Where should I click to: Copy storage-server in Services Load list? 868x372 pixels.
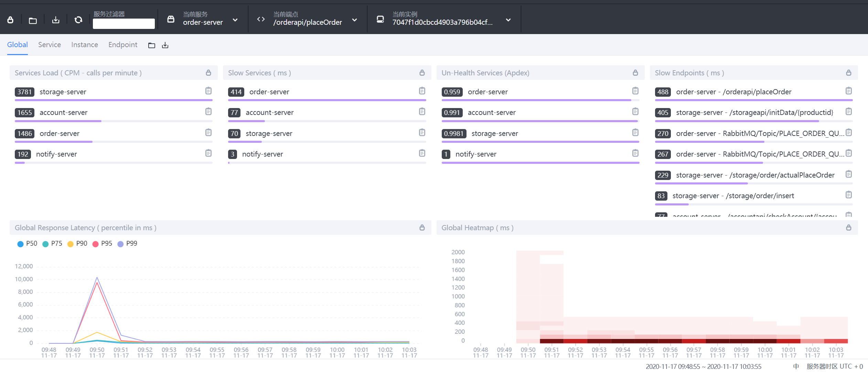pyautogui.click(x=208, y=91)
